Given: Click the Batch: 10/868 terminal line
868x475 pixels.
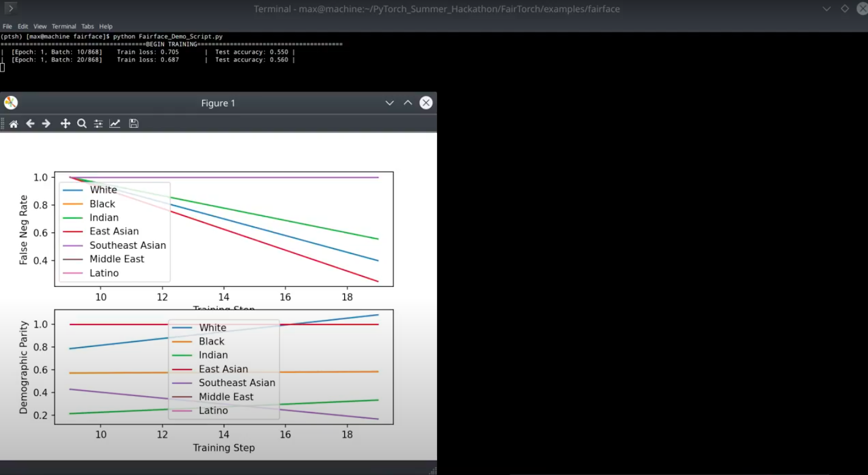Looking at the screenshot, I should 148,52.
